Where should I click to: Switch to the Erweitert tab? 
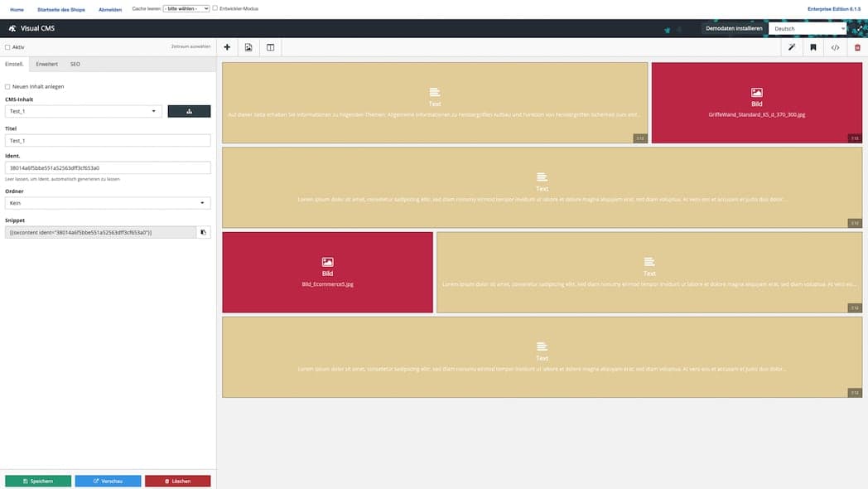46,64
